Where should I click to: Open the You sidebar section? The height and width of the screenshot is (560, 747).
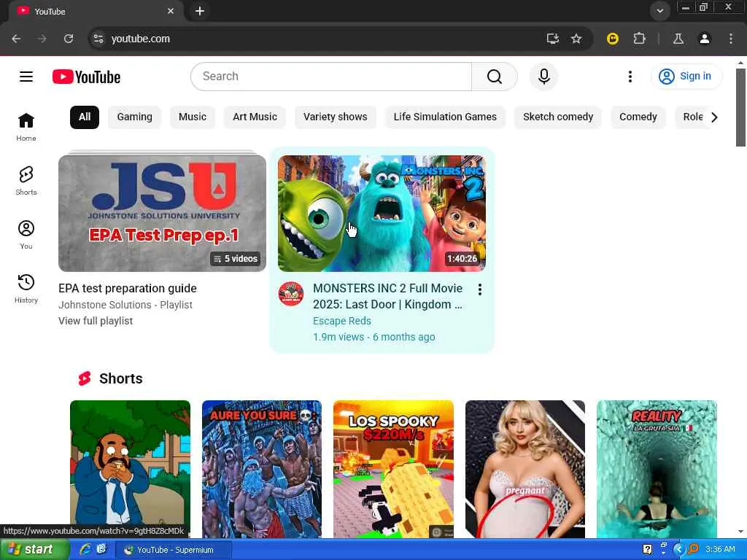pos(26,234)
